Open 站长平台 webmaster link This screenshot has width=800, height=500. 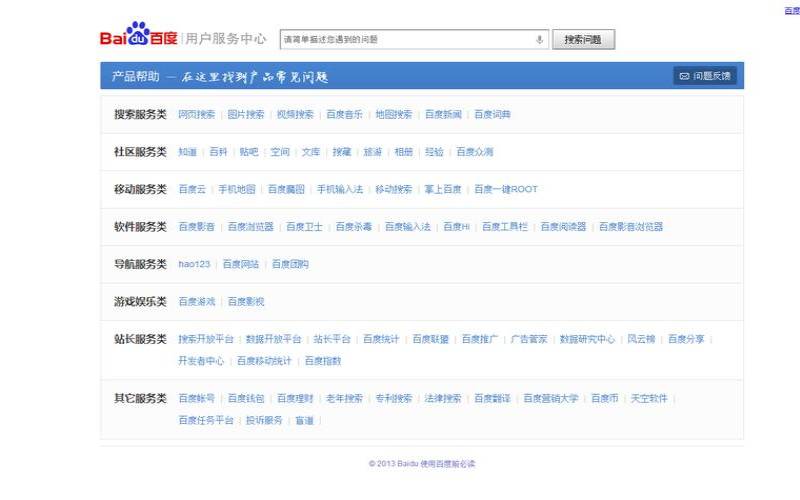[x=332, y=339]
